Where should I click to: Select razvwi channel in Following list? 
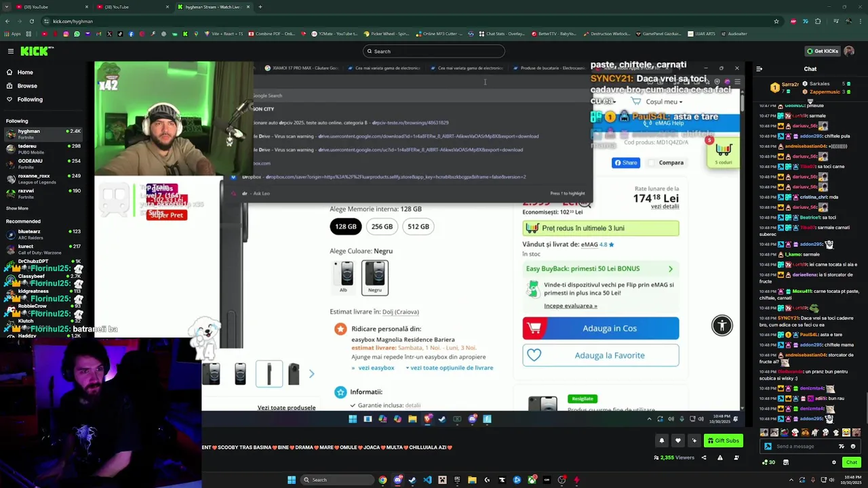click(x=42, y=193)
